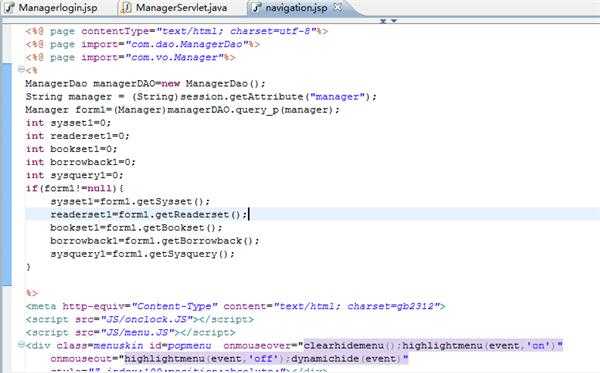Click the line 'int bookset1=0;'

tap(71, 149)
